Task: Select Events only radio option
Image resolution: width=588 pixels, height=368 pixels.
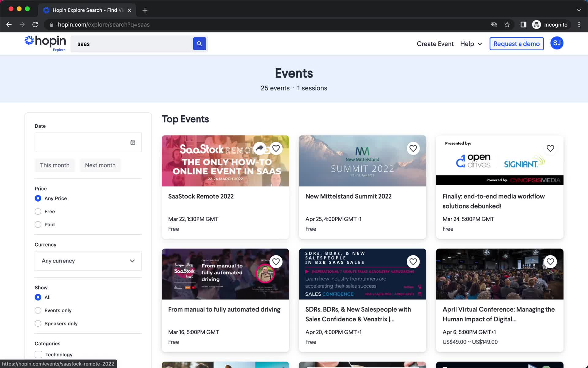Action: click(38, 310)
